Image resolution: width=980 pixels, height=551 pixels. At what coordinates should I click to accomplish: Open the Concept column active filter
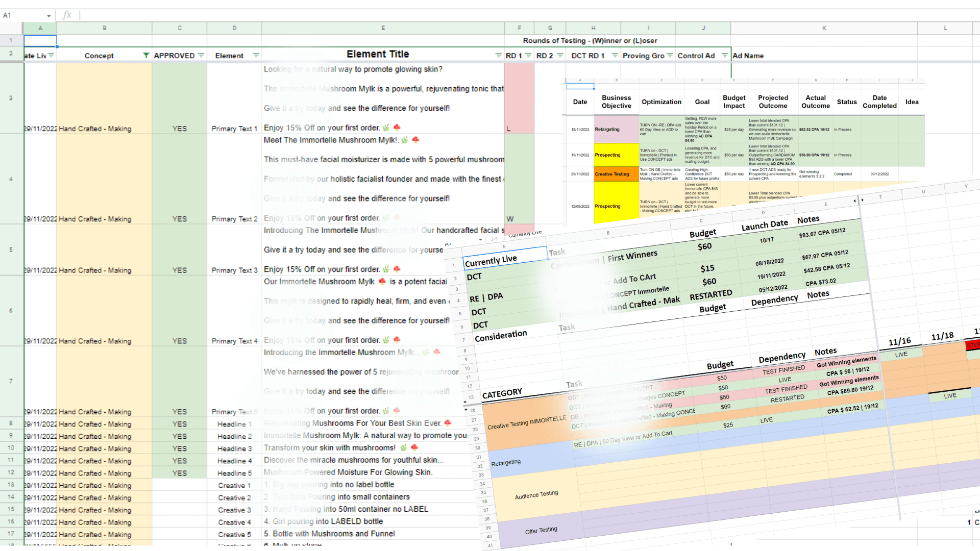(x=146, y=56)
